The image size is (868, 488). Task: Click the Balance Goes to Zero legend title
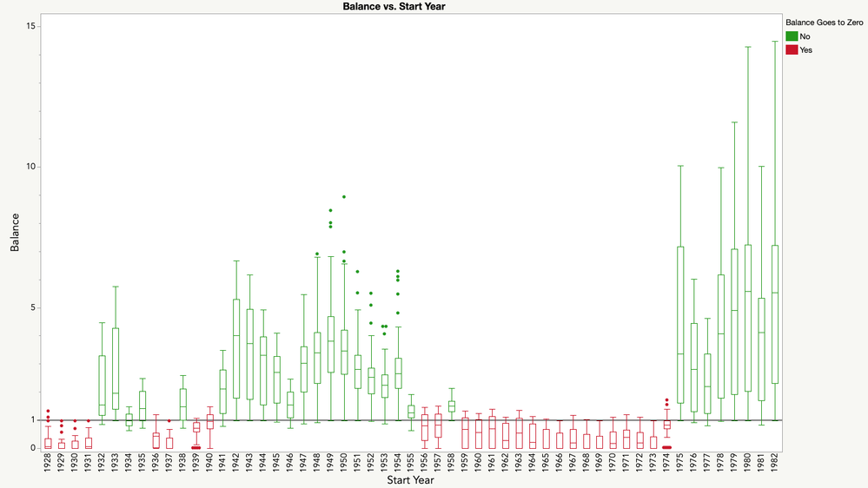pyautogui.click(x=825, y=22)
